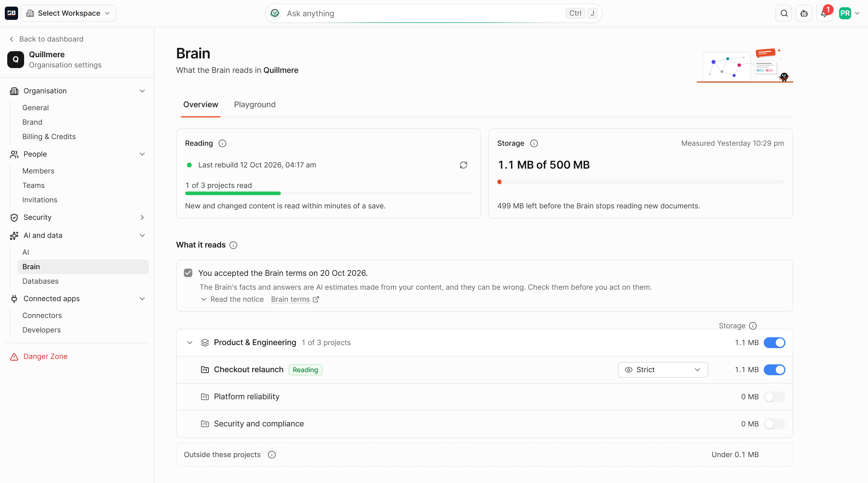Screen dimensions: 868x483
Task: Click the app logo in top-left corner
Action: (11, 13)
